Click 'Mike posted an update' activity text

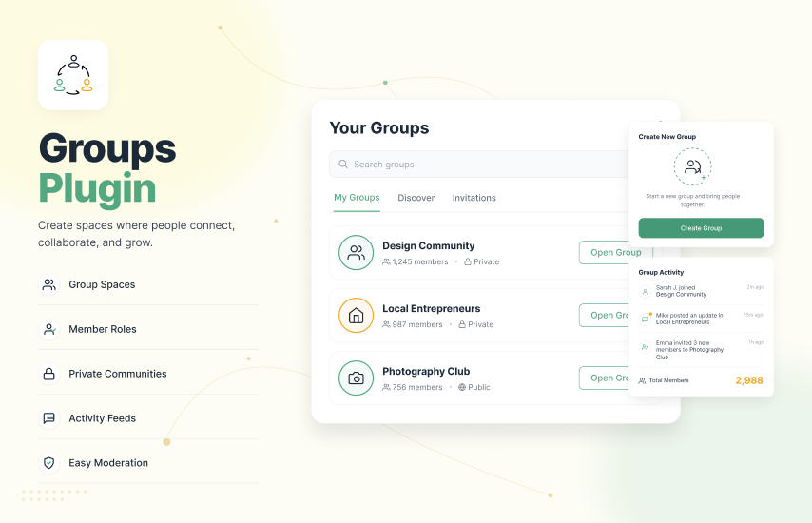click(689, 319)
